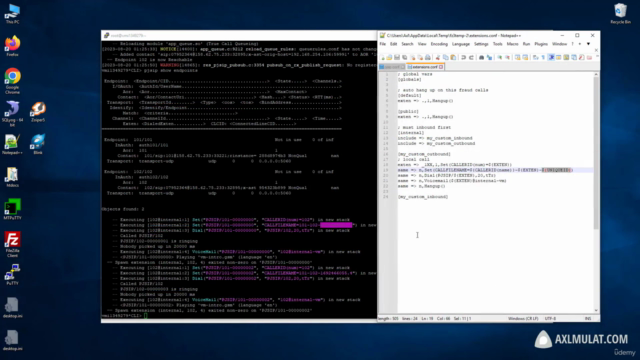This screenshot has height=360, width=640.
Task: Select the FileZilla Client desktop shortcut
Action: coord(13,244)
